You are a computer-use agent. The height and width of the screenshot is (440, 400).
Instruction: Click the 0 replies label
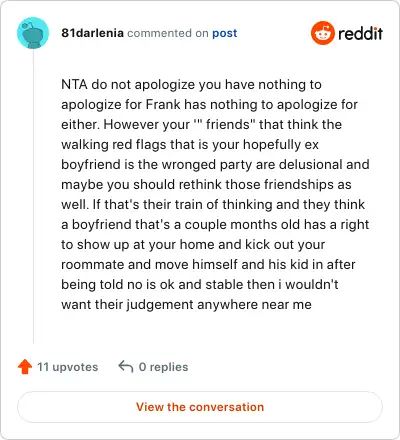(x=163, y=367)
